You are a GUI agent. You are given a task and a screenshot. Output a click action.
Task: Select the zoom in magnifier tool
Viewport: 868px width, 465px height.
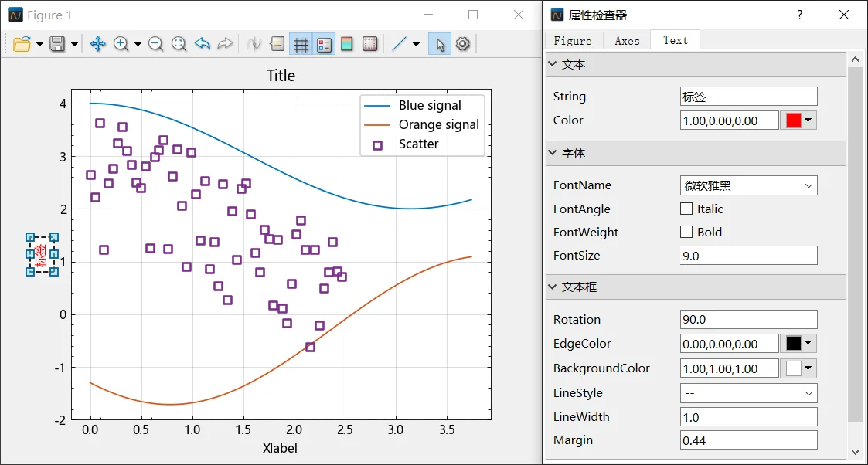(x=121, y=44)
